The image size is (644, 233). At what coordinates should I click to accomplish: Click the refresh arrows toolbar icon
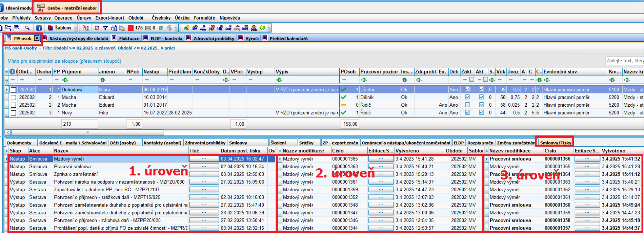[97, 28]
